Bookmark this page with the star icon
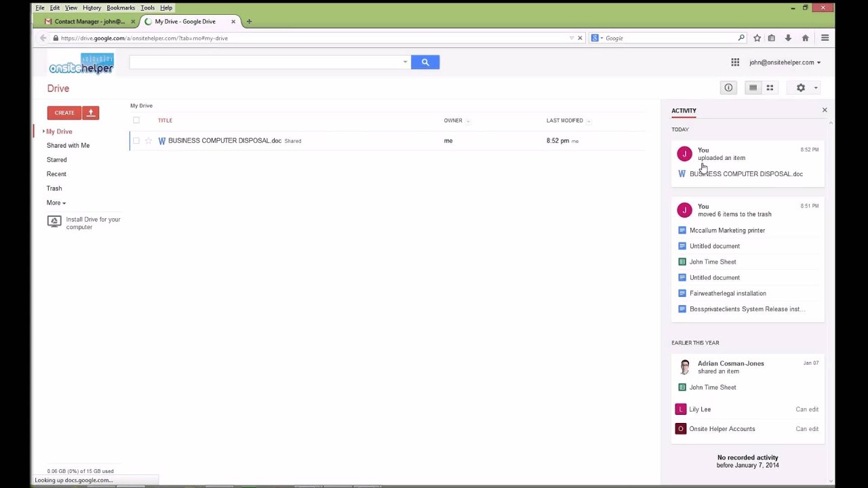The width and height of the screenshot is (868, 488). coord(756,38)
